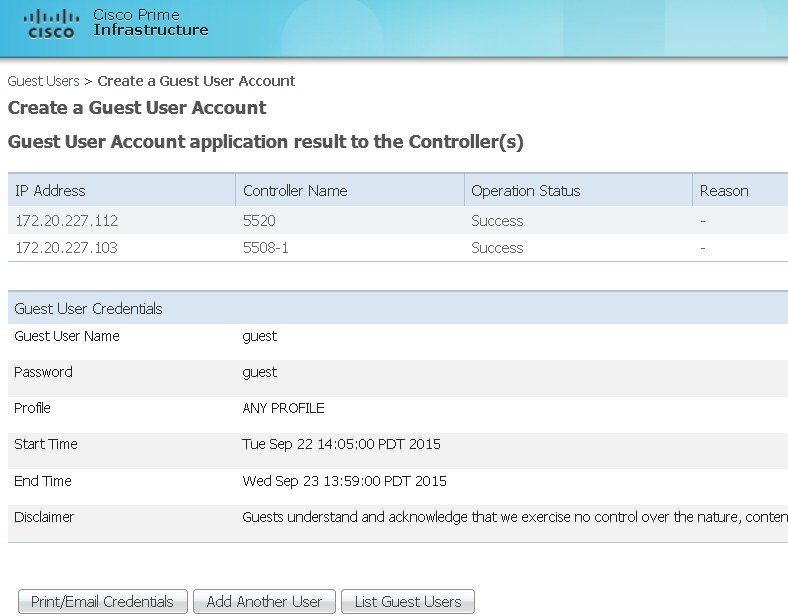The width and height of the screenshot is (788, 616).
Task: Click the Print/Email Credentials button
Action: pyautogui.click(x=102, y=602)
